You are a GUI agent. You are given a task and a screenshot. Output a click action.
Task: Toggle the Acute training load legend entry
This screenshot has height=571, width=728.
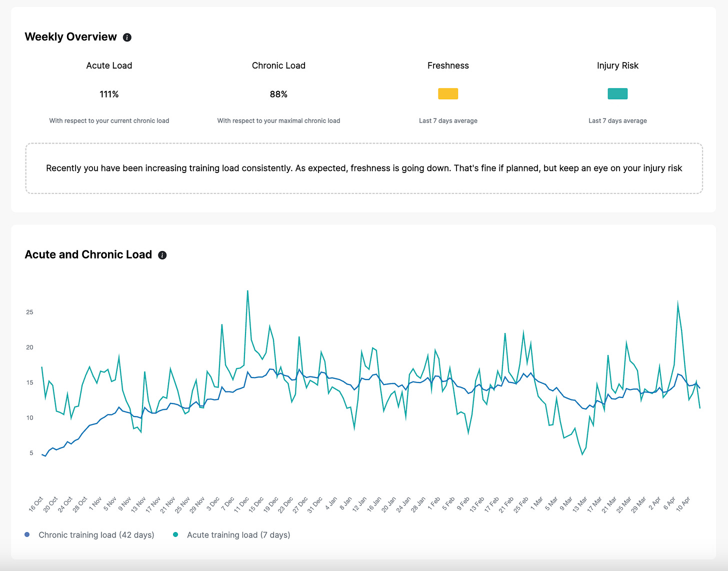tap(238, 534)
